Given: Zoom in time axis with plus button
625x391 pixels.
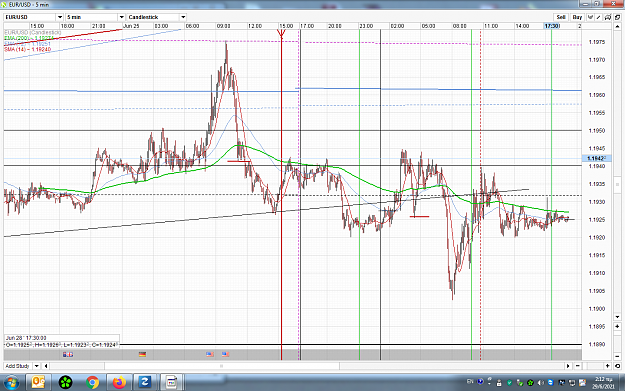Looking at the screenshot, I should click(x=607, y=366).
